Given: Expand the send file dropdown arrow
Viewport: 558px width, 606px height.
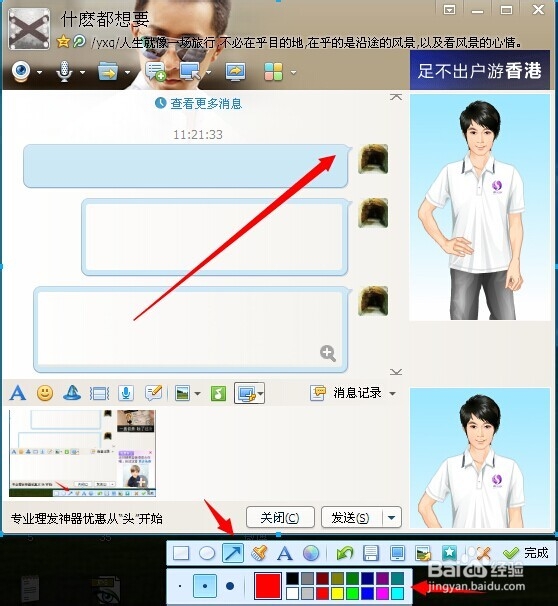Looking at the screenshot, I should (127, 72).
